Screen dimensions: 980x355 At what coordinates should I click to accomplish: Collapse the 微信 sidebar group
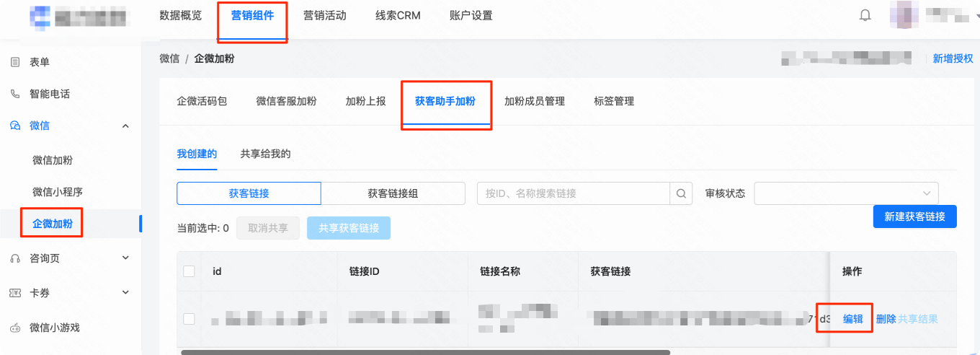[125, 126]
